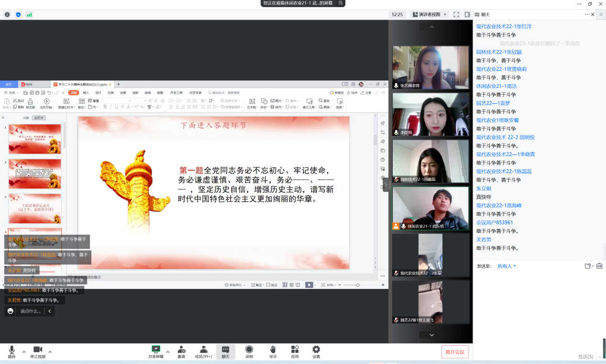Screen dimensions: 606x364
Task: Open emoji picker beside 说点什么
Action: coord(10,311)
